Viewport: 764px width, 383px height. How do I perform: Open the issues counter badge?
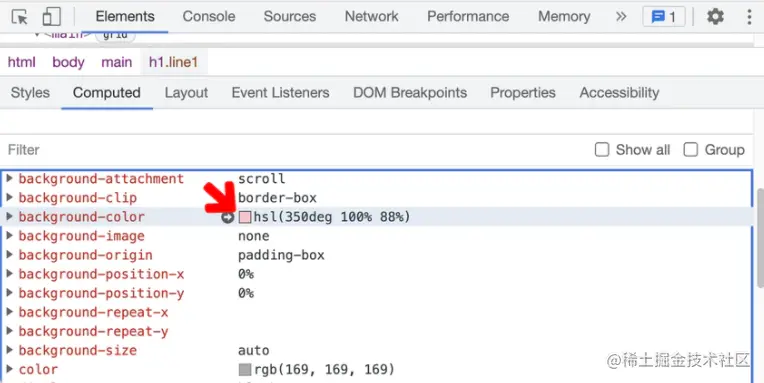click(x=664, y=17)
